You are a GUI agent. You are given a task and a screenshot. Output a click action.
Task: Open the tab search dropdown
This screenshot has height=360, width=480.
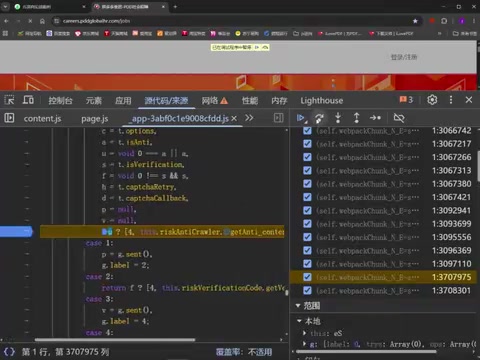[6, 6]
